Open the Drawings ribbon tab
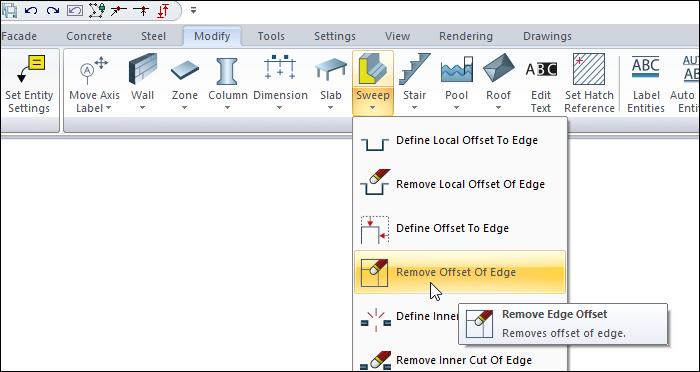 [x=547, y=36]
